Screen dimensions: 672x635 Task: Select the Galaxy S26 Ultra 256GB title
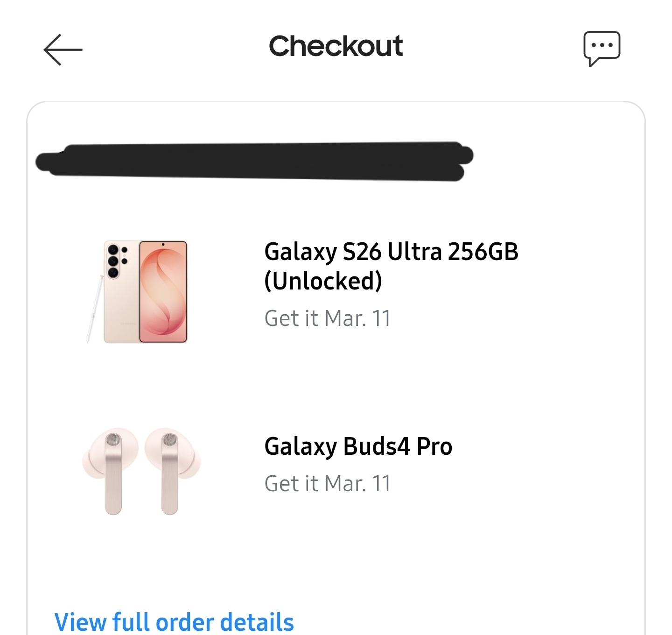[x=391, y=252]
